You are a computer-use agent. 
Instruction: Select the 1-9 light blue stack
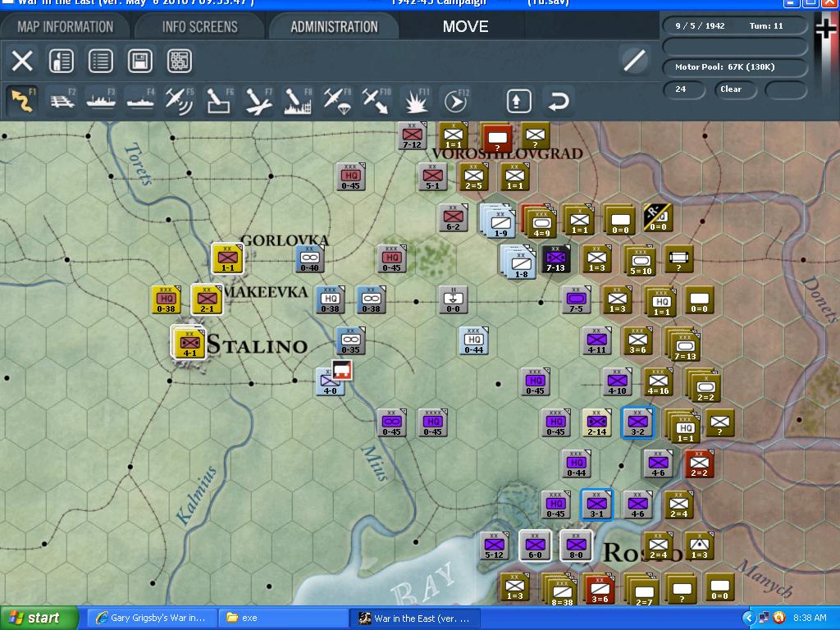(x=500, y=221)
